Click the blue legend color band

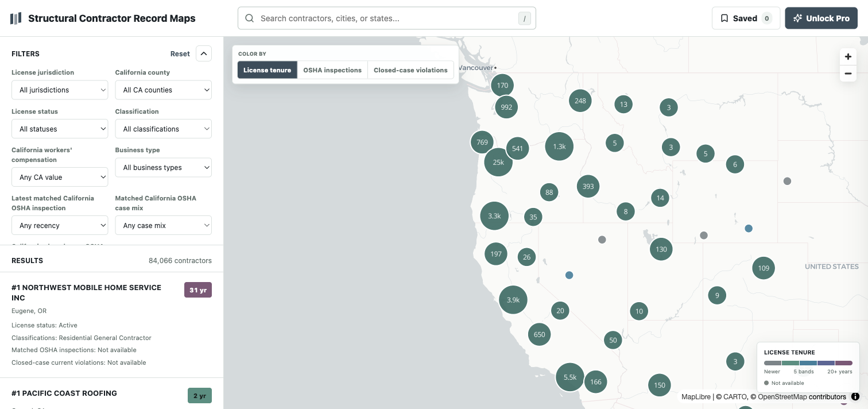point(808,363)
